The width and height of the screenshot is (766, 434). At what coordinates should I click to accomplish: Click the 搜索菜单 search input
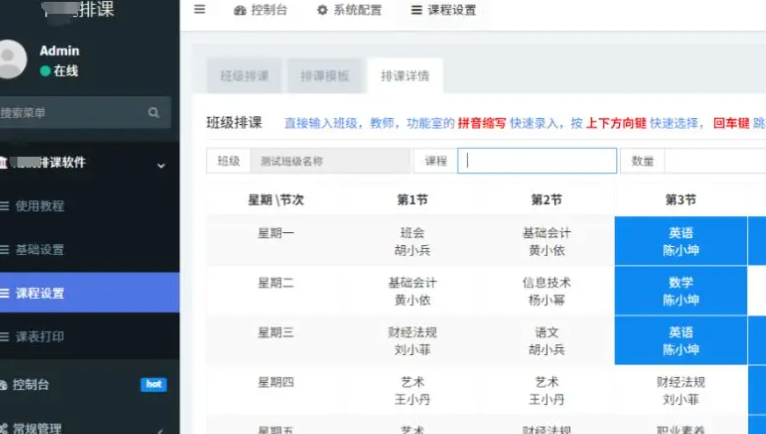(x=70, y=113)
